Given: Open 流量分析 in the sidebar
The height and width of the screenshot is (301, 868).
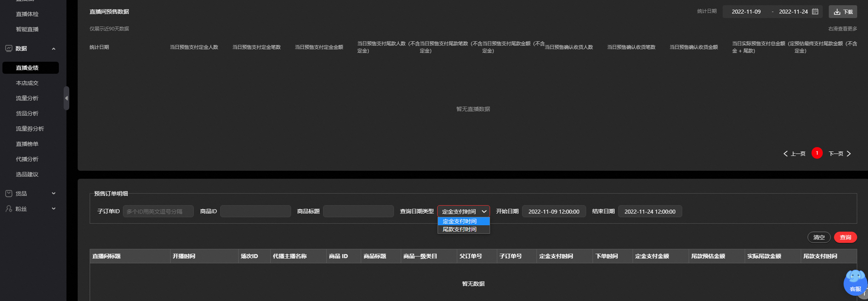Looking at the screenshot, I should [x=27, y=98].
